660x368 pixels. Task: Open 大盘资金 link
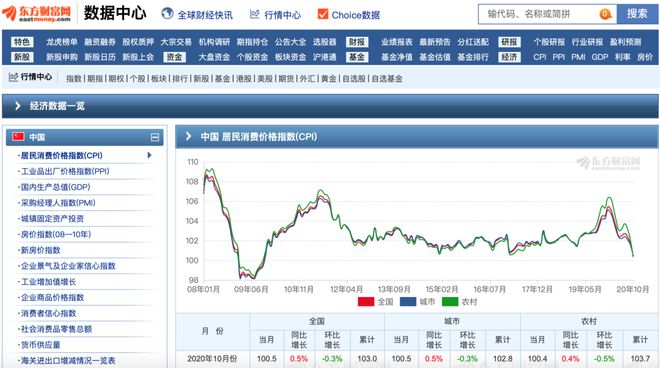[x=214, y=57]
